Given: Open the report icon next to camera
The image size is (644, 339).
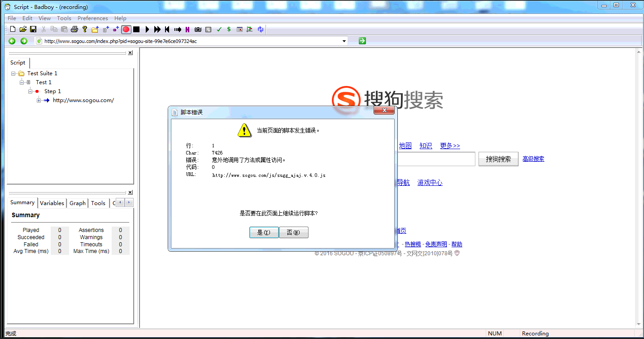Looking at the screenshot, I should (208, 30).
